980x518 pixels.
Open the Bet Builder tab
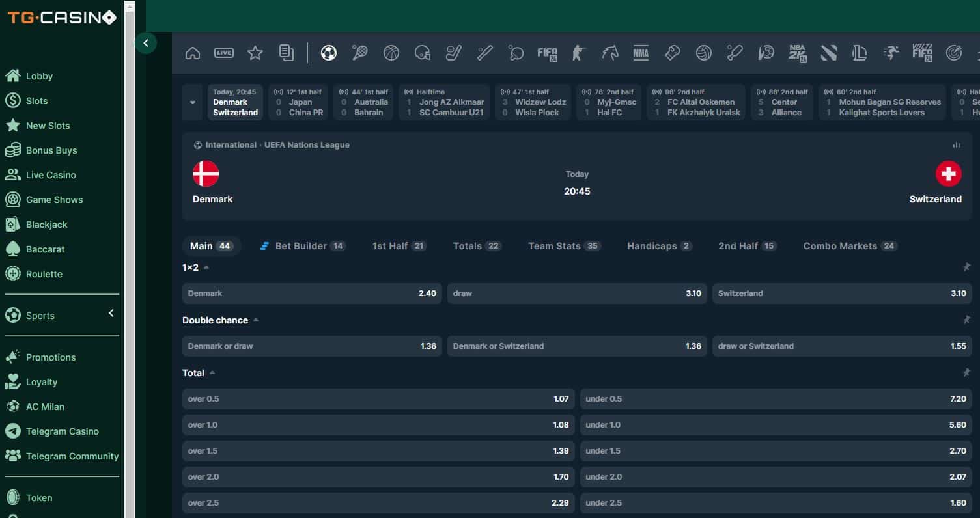click(303, 246)
